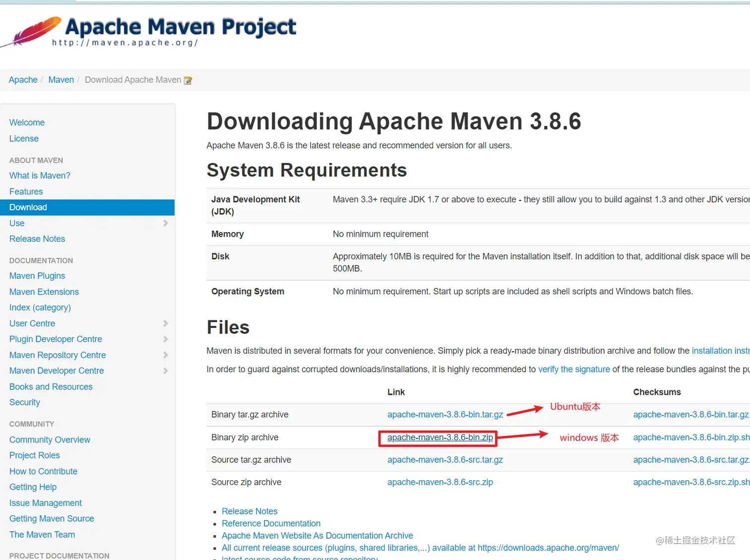Click the Checksums column header
The width and height of the screenshot is (750, 560).
click(x=657, y=392)
